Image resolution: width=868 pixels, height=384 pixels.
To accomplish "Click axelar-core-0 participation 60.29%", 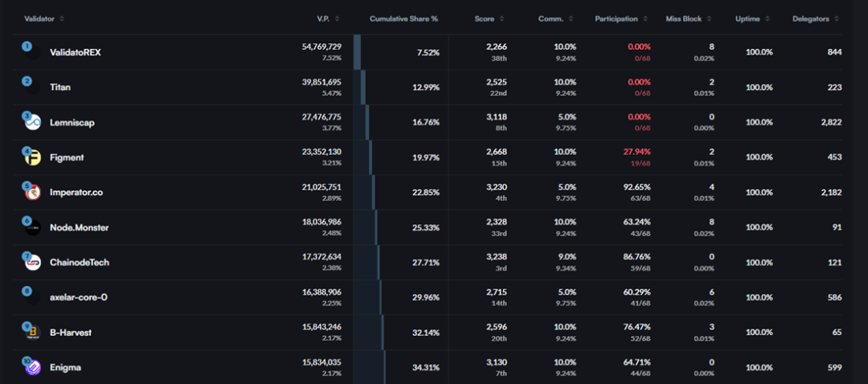I will pyautogui.click(x=637, y=292).
